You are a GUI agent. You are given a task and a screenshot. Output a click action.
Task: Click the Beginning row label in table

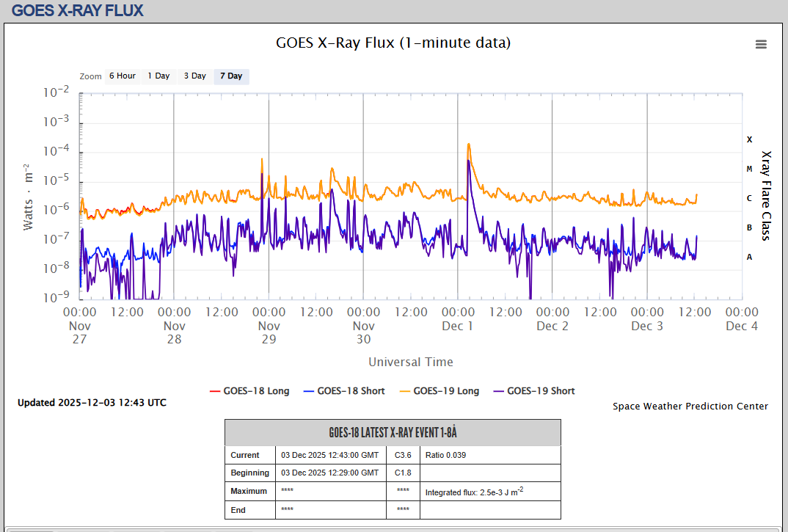249,473
